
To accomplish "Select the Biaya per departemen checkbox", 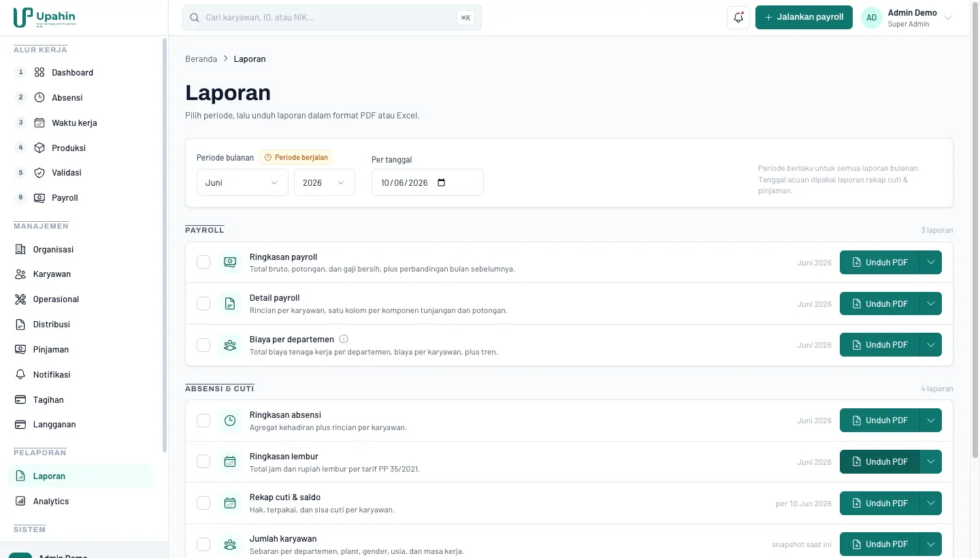I will [203, 345].
